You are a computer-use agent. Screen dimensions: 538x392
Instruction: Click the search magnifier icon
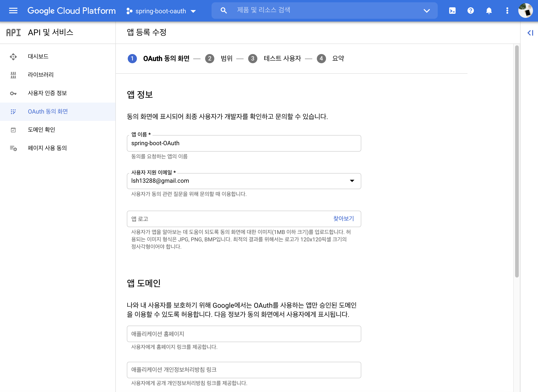click(x=223, y=11)
